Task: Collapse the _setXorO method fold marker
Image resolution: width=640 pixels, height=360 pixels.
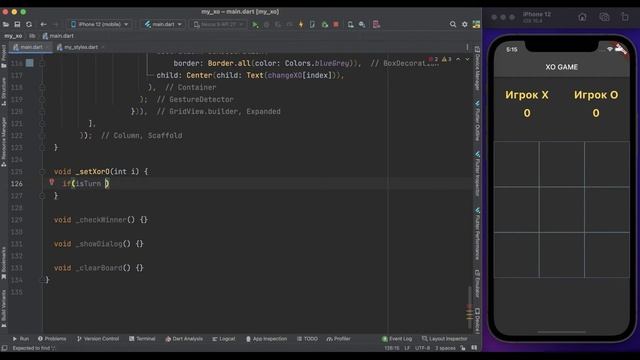Action: coord(42,172)
